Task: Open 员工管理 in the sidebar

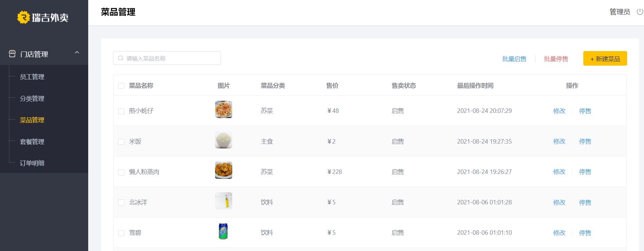Action: tap(32, 77)
